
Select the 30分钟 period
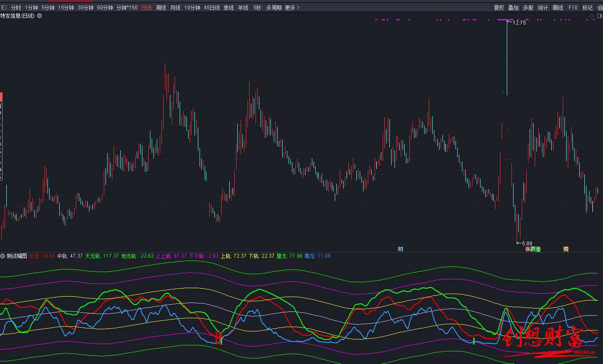[85, 8]
